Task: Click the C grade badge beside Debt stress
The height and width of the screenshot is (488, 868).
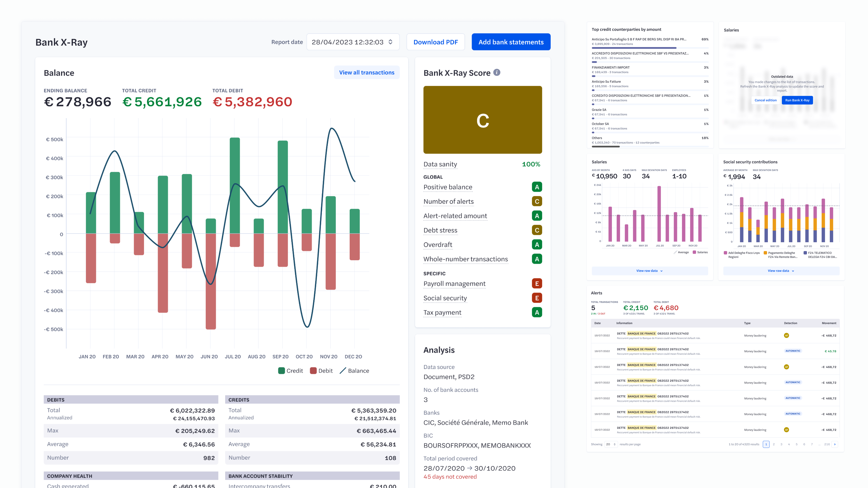Action: [537, 230]
